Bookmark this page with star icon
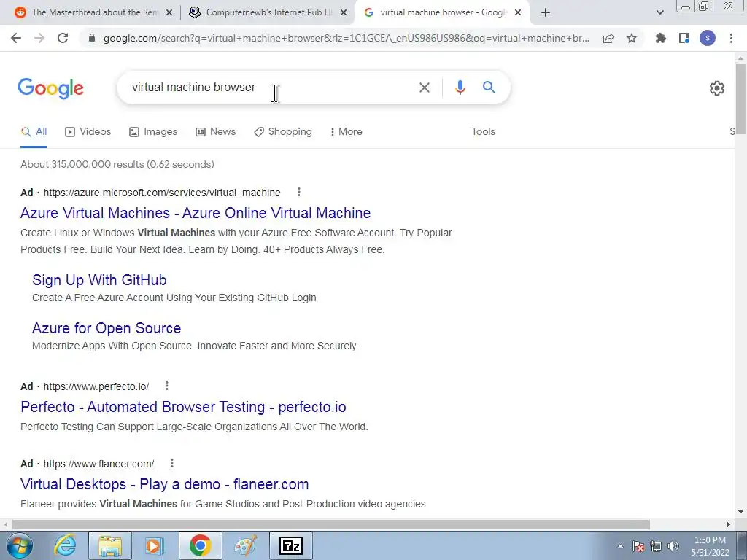The width and height of the screenshot is (747, 560). pos(632,38)
